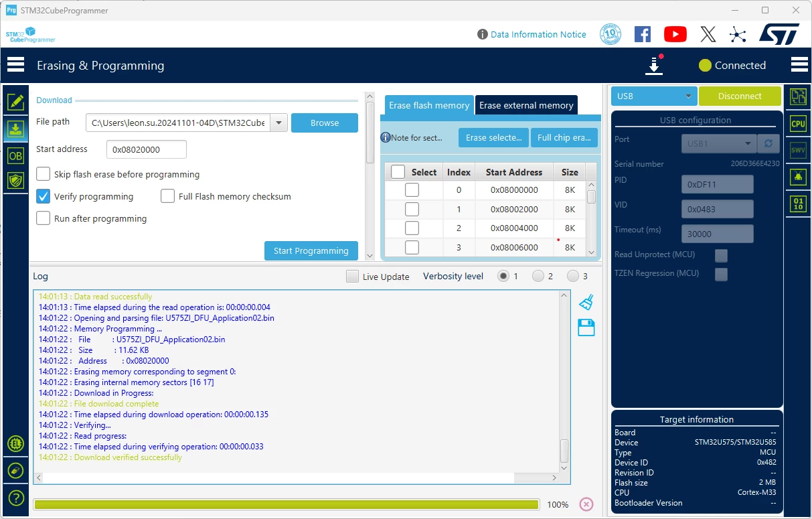Screen dimensions: 812x519
Task: Open the firmware upgrade icon above help
Action: coord(15,470)
